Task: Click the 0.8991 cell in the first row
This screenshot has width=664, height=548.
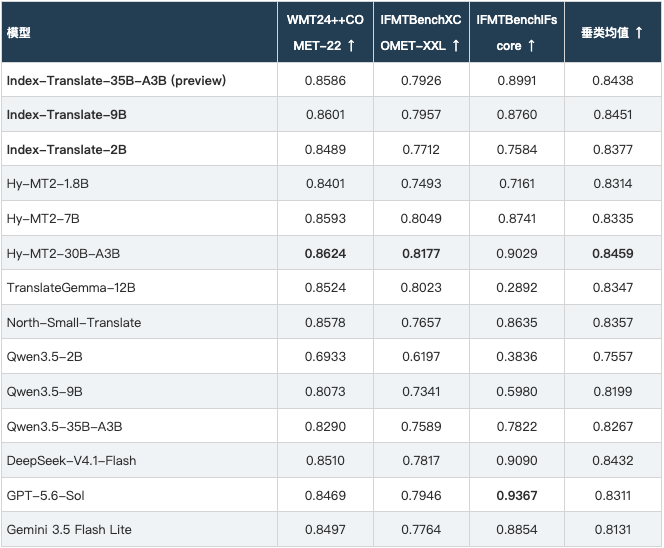Action: [517, 80]
